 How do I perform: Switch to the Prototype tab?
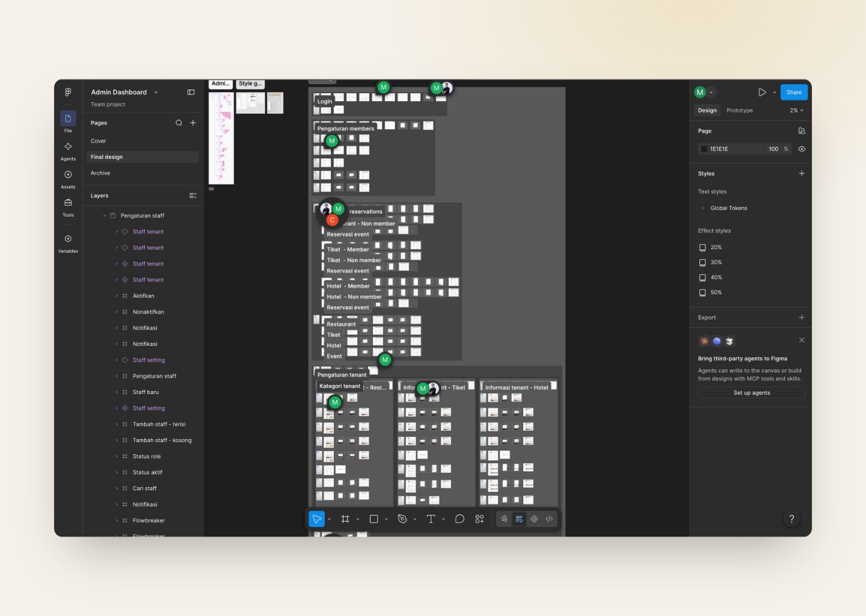click(740, 111)
